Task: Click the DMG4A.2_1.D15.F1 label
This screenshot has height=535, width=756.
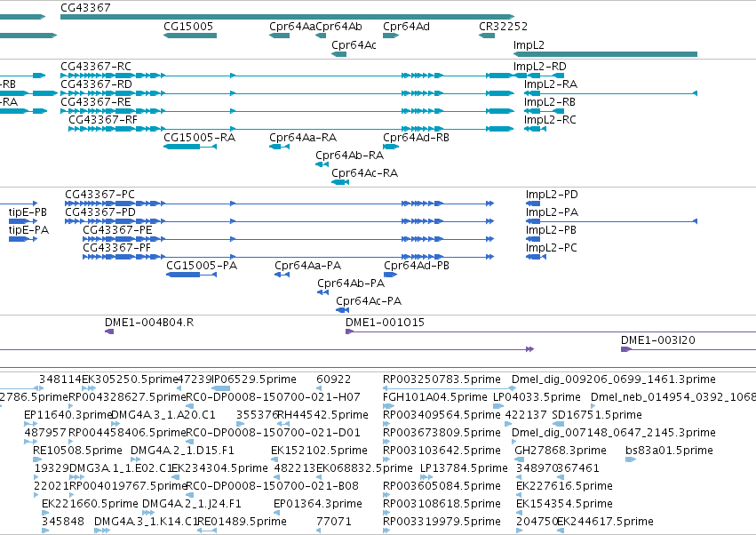Action: coord(182,450)
